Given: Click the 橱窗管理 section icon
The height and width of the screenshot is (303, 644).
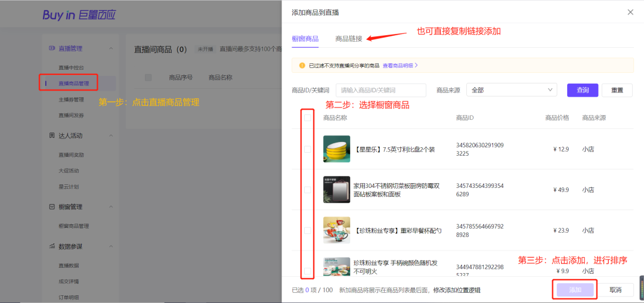Looking at the screenshot, I should [52, 206].
